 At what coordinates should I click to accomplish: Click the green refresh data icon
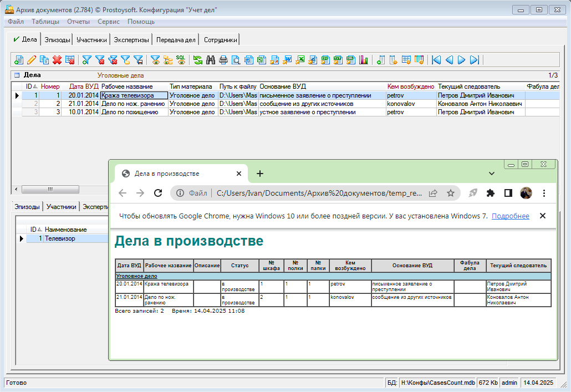(x=197, y=60)
